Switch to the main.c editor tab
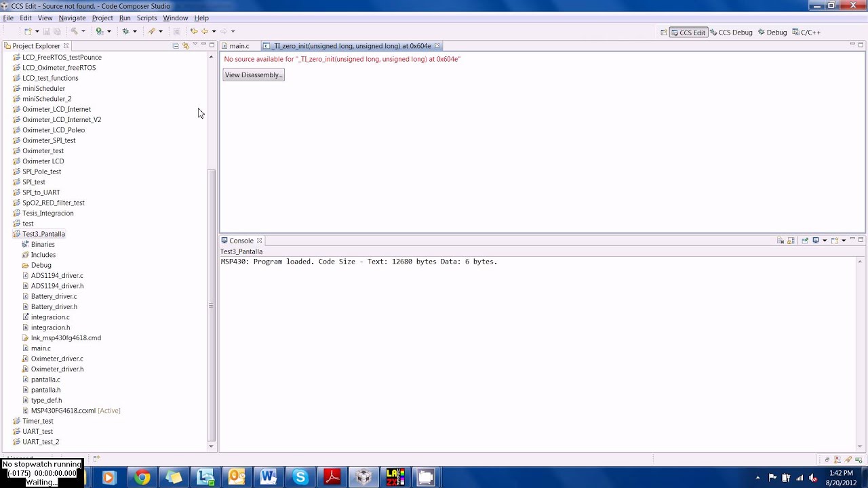This screenshot has width=868, height=488. pos(239,46)
